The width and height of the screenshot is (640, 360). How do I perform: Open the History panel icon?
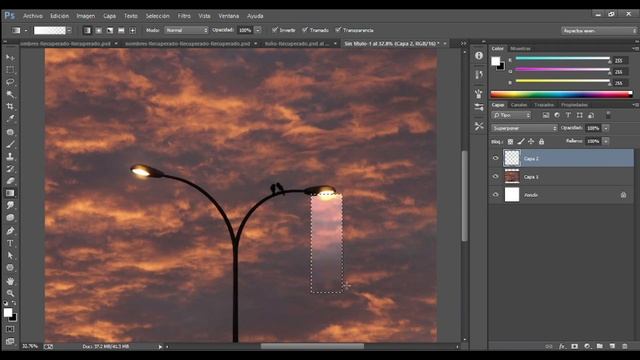pyautogui.click(x=479, y=74)
